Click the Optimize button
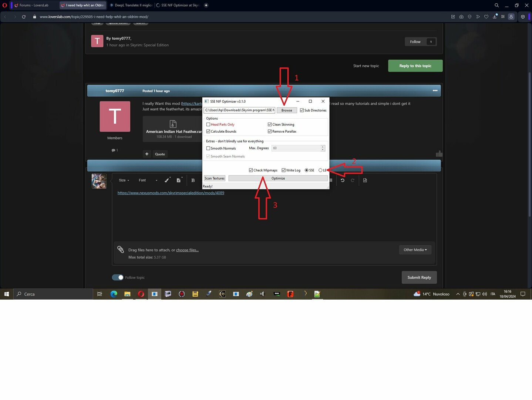532x400 pixels. (278, 179)
